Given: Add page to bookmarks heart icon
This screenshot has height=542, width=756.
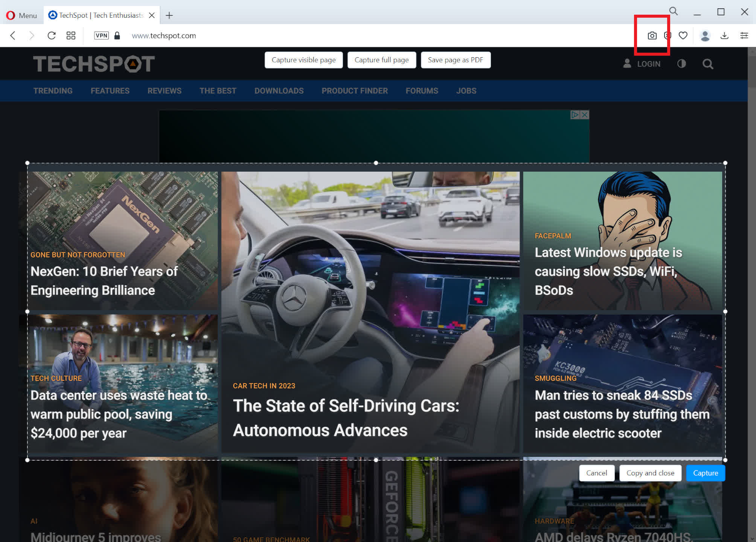Looking at the screenshot, I should click(683, 35).
